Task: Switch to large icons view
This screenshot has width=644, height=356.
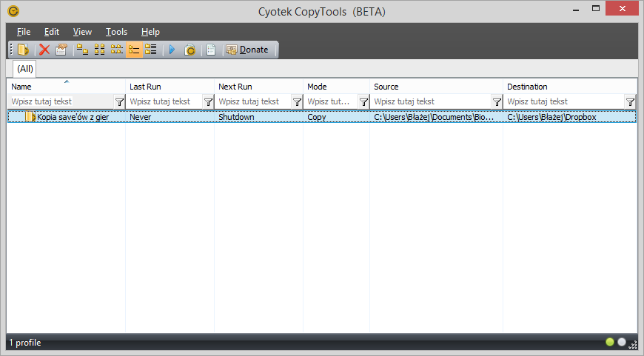Action: (83, 50)
